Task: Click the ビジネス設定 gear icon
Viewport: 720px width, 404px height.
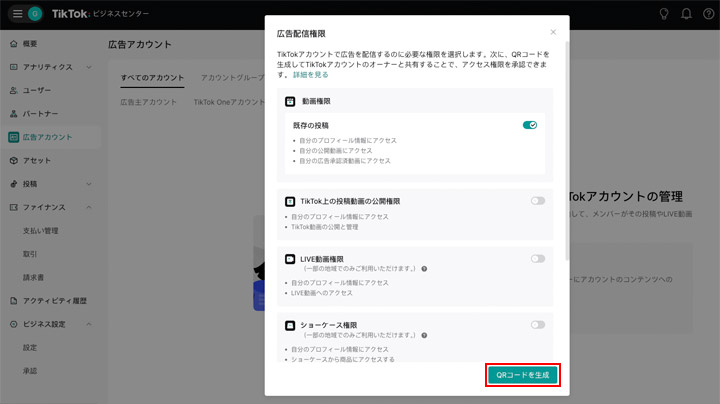Action: 13,324
